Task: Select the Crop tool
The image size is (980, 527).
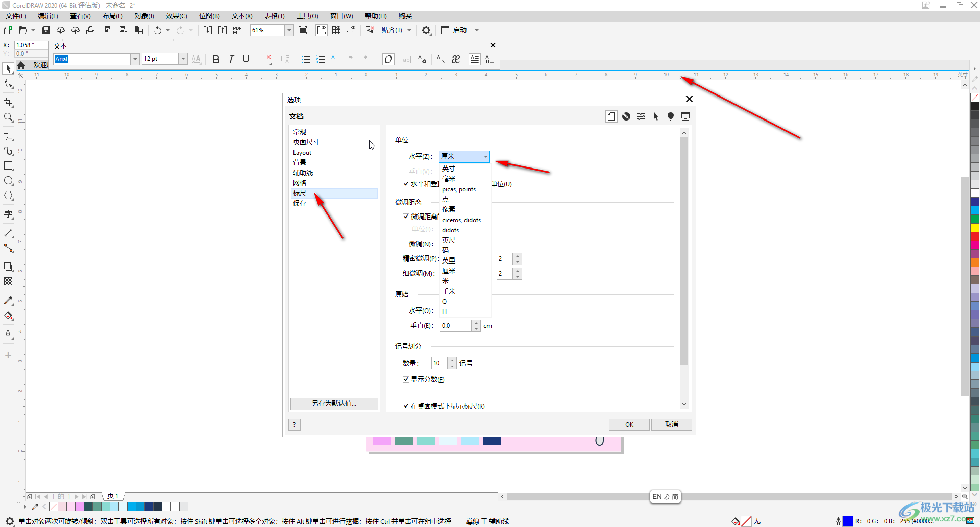Action: (x=8, y=103)
